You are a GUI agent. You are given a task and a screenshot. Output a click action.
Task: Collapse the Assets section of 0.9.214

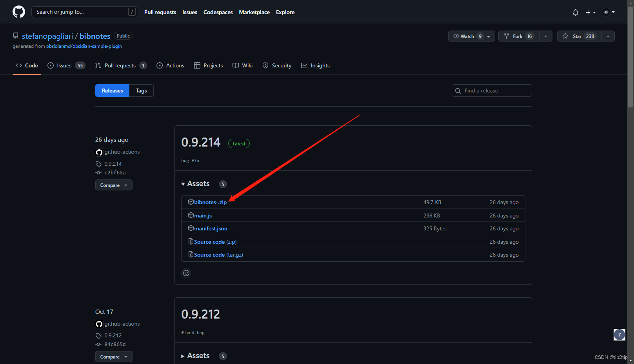tap(195, 184)
